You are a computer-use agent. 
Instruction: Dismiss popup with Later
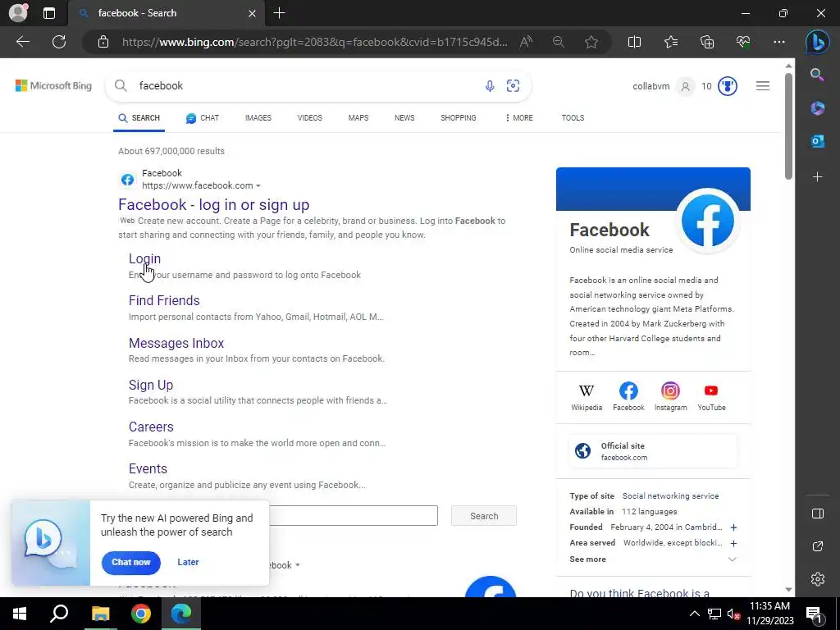coord(188,562)
